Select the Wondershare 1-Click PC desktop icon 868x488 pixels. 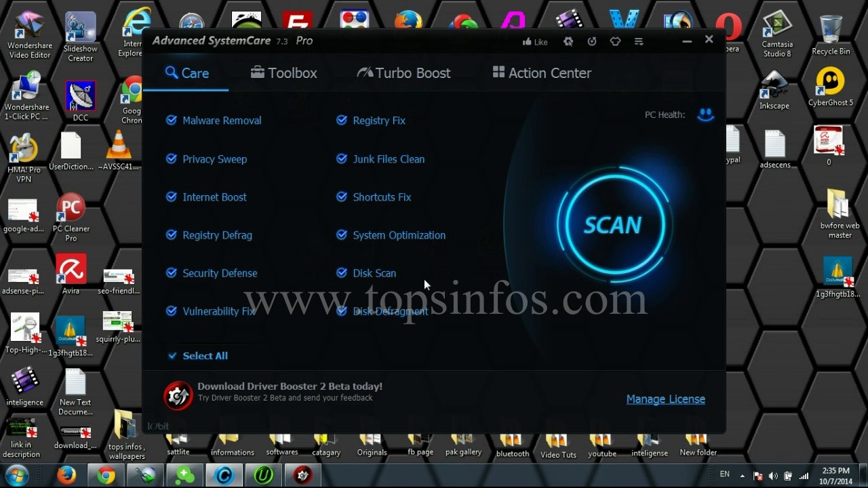27,96
